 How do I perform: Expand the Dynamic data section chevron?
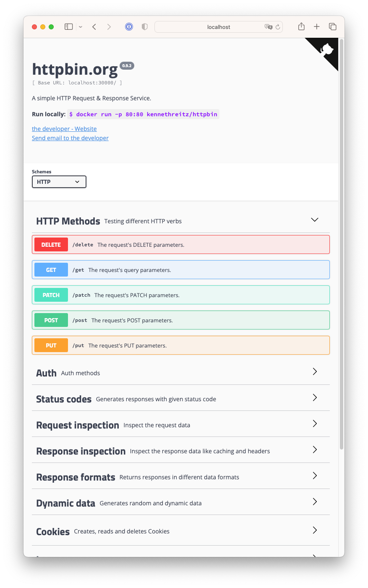click(x=315, y=502)
